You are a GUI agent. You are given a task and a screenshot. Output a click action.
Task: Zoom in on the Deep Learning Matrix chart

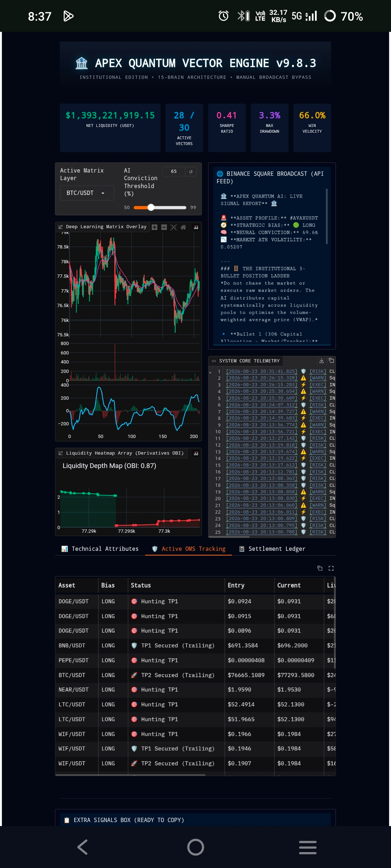tap(155, 227)
